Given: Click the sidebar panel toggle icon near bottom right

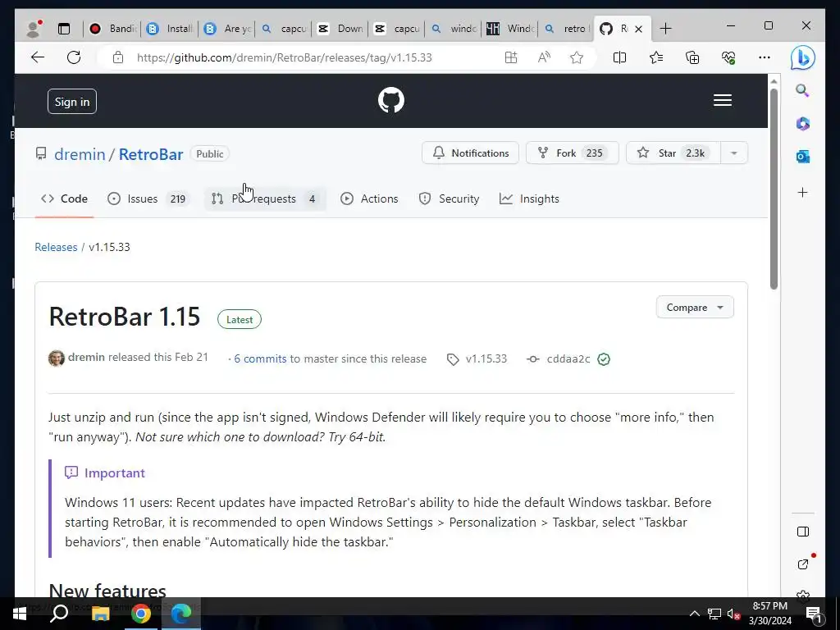Looking at the screenshot, I should 802,532.
